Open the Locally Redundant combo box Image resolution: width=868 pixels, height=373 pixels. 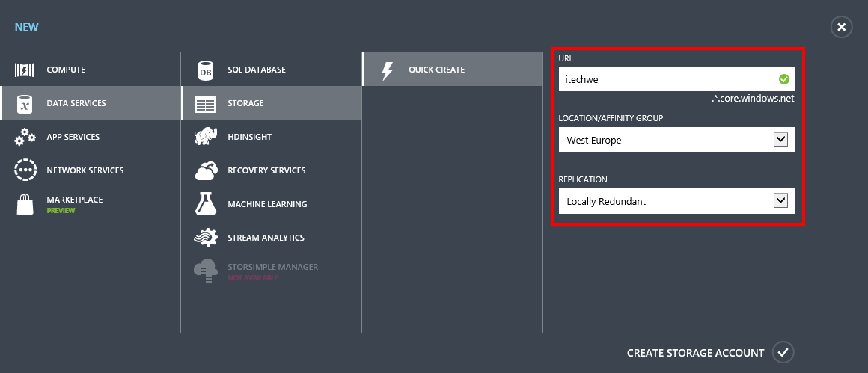tap(676, 201)
